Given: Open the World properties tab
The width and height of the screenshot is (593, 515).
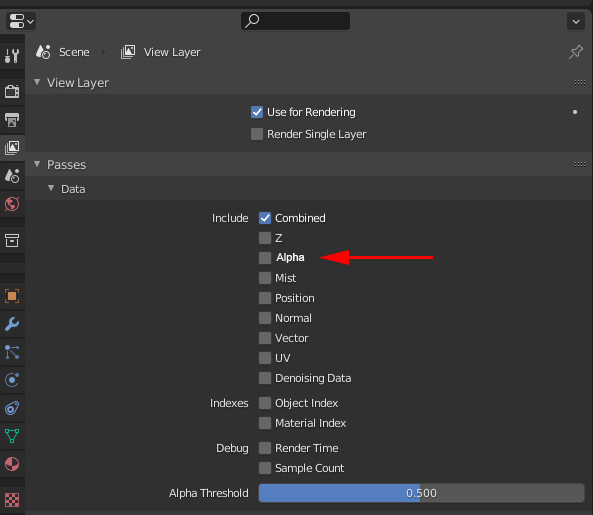Looking at the screenshot, I should point(12,204).
